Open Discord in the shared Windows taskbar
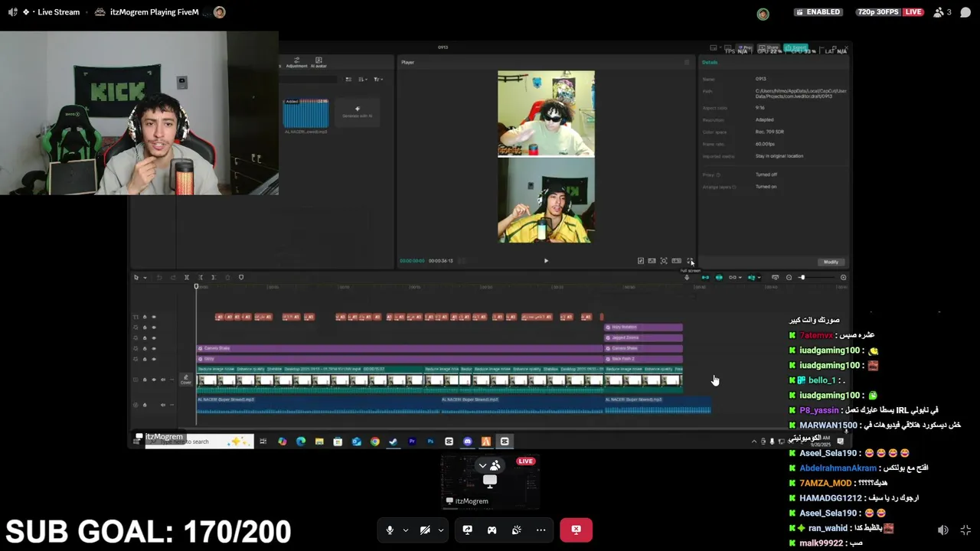The width and height of the screenshot is (980, 551). point(468,442)
